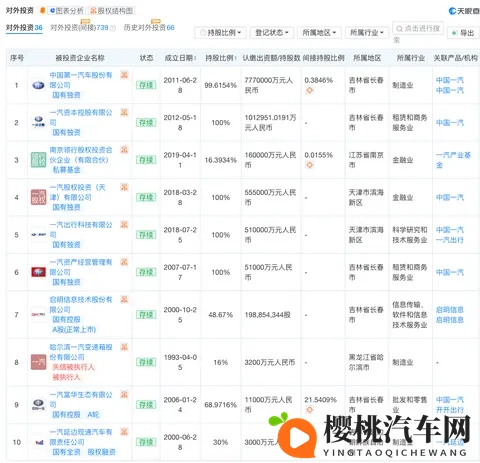Open equity structure icon for 一汽富华生态有限公司
480x463 pixels.
(124, 395)
